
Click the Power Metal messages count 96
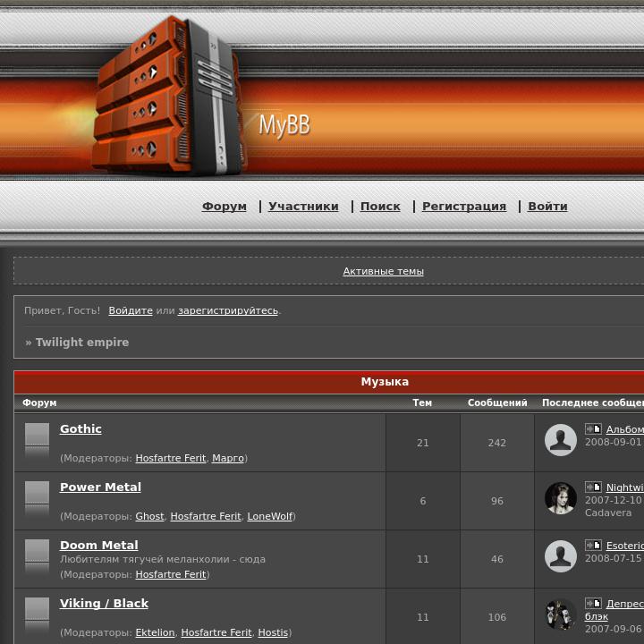(497, 501)
